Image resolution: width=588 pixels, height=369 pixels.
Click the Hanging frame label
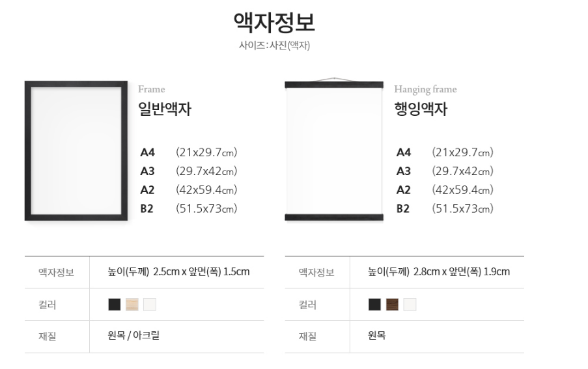(x=425, y=89)
